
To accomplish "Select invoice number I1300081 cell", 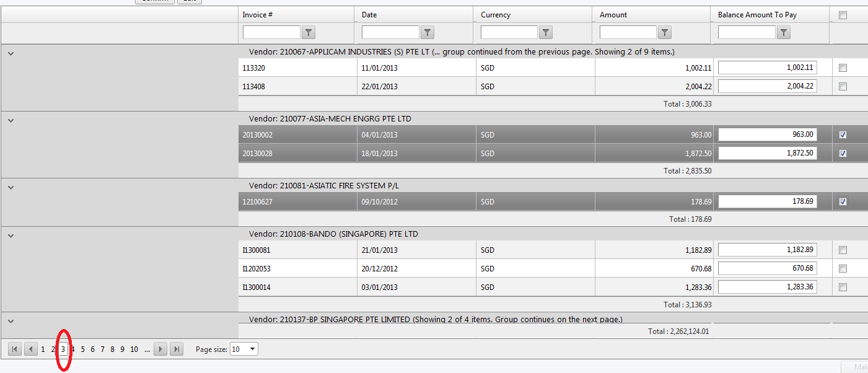I will (x=297, y=250).
